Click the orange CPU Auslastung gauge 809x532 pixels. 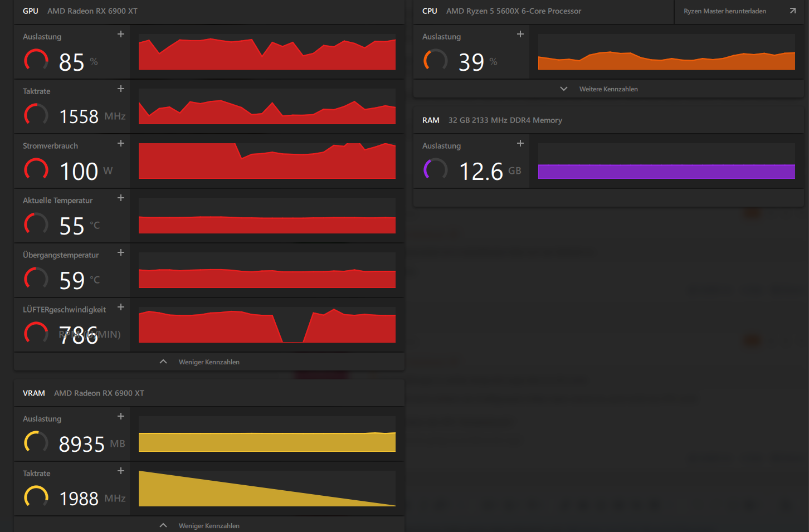[436, 60]
